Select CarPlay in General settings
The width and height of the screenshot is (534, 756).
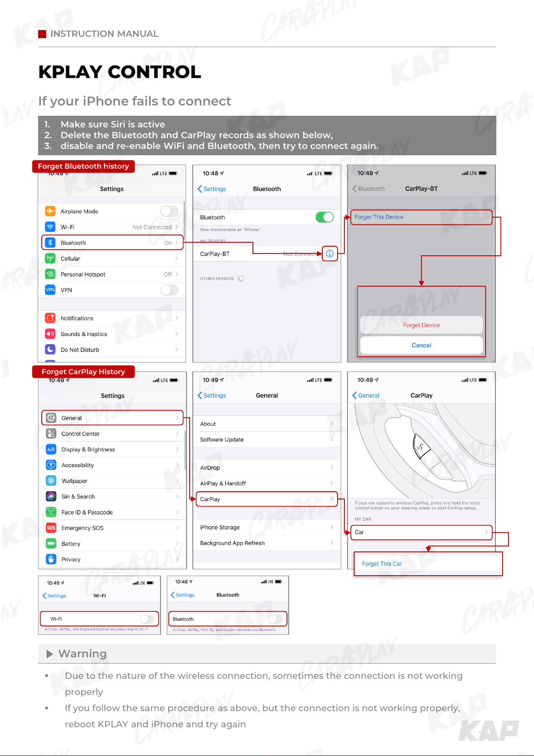(x=267, y=499)
